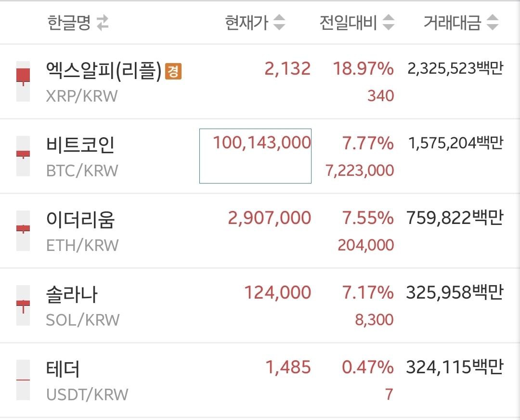The width and height of the screenshot is (520, 420).
Task: Click XRP's 18.97% daily change value
Action: (x=364, y=69)
